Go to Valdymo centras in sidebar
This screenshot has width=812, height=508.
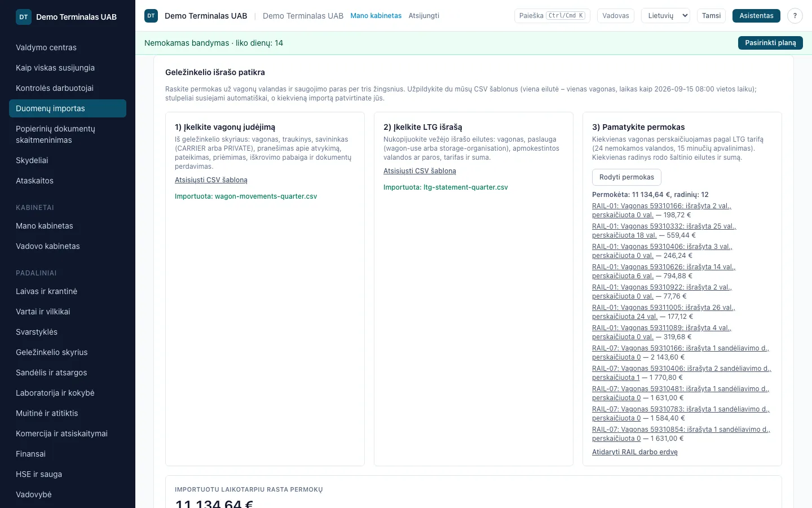click(68, 47)
